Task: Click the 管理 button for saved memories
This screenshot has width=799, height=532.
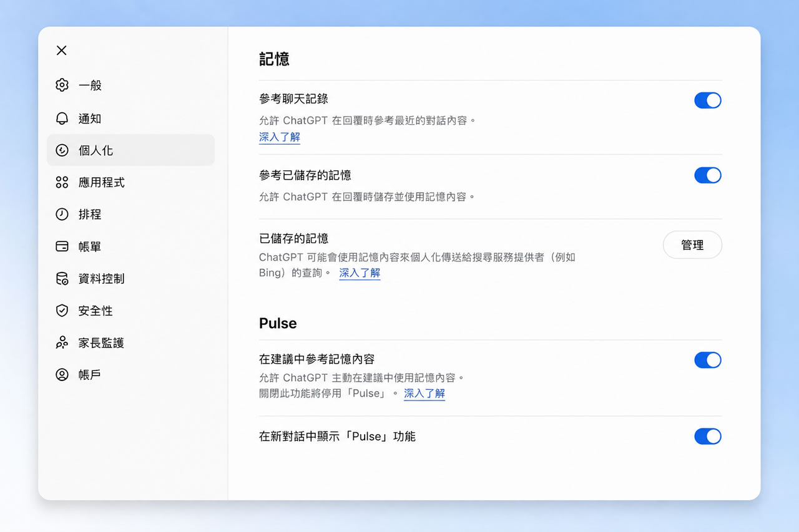Action: [692, 245]
